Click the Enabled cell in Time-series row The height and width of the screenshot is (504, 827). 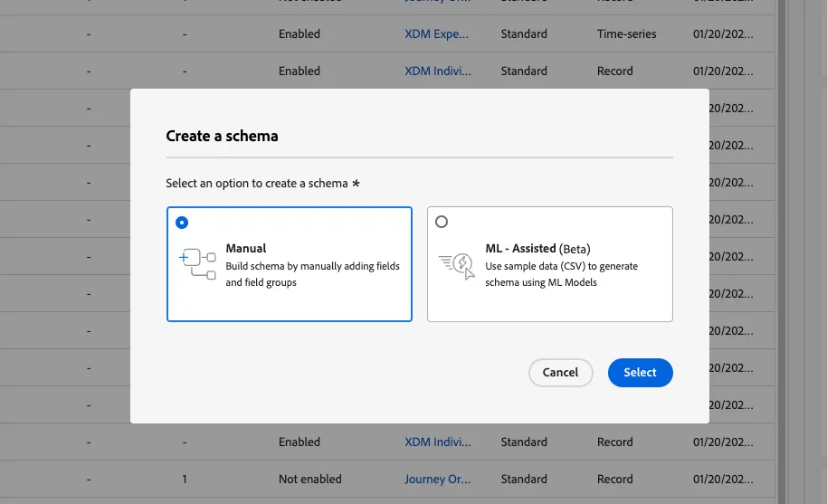pyautogui.click(x=299, y=33)
